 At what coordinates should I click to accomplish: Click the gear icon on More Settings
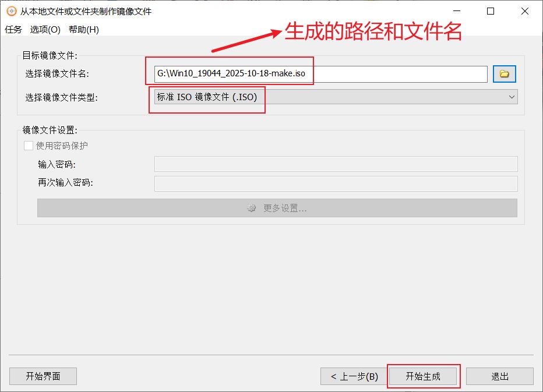[251, 208]
